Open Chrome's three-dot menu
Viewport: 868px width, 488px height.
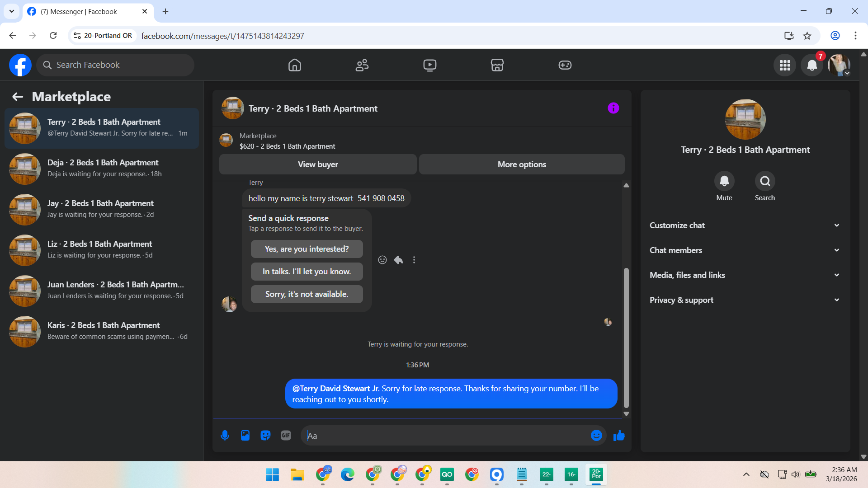(x=855, y=36)
